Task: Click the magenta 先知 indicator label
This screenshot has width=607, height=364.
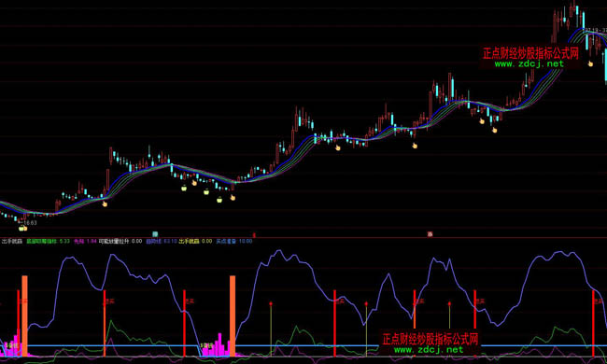Action: [x=79, y=241]
